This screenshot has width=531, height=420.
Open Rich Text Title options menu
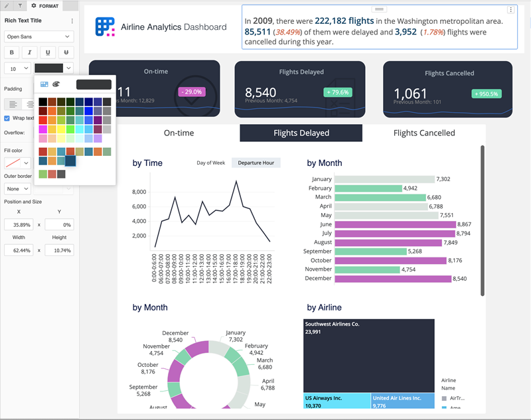click(72, 21)
